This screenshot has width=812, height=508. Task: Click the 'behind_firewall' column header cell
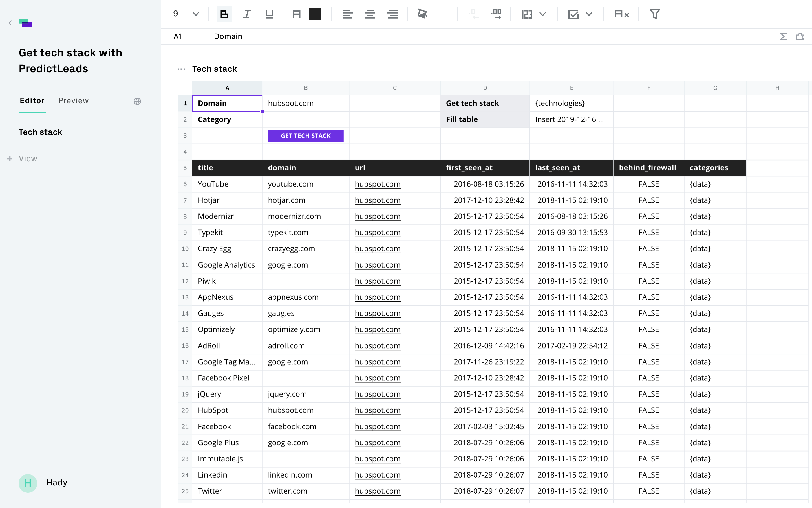(x=648, y=168)
